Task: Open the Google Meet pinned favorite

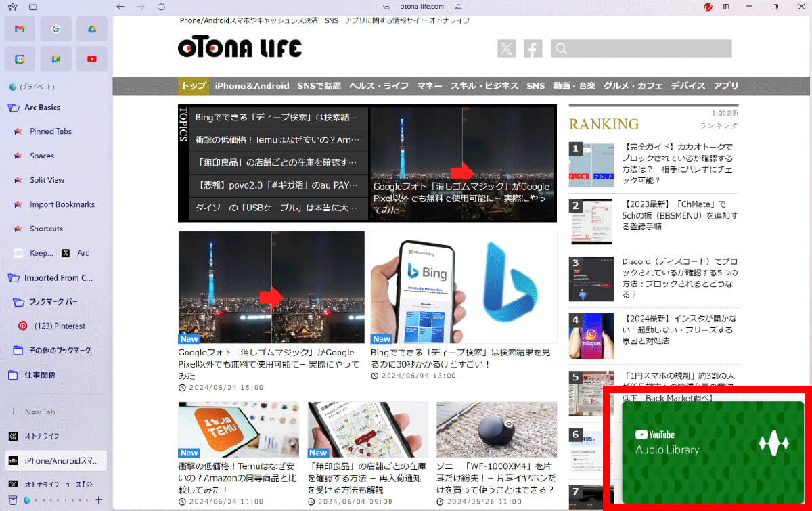Action: (x=55, y=59)
